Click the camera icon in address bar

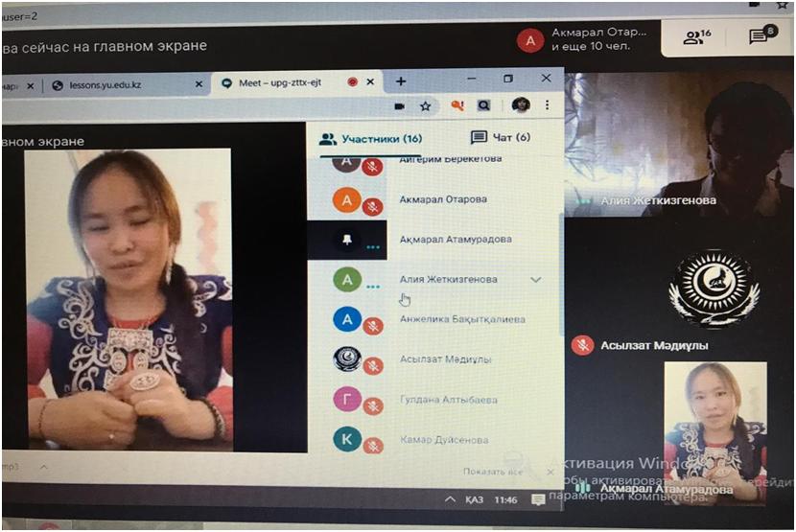399,106
